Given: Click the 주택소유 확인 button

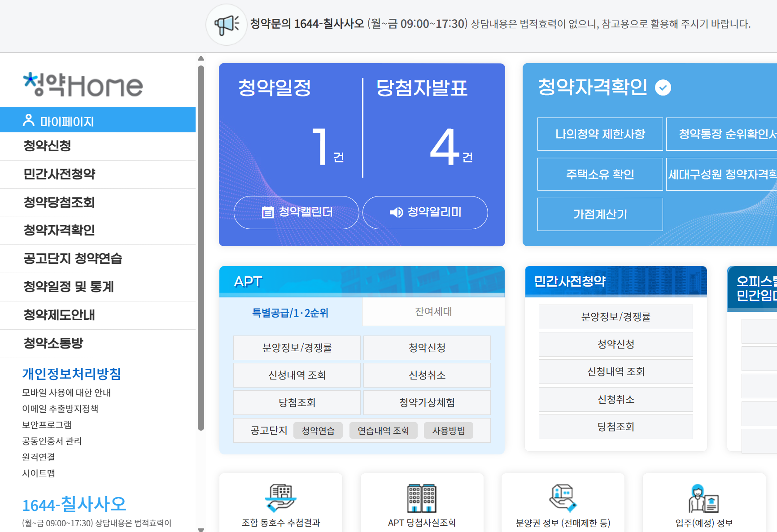Looking at the screenshot, I should coord(600,174).
